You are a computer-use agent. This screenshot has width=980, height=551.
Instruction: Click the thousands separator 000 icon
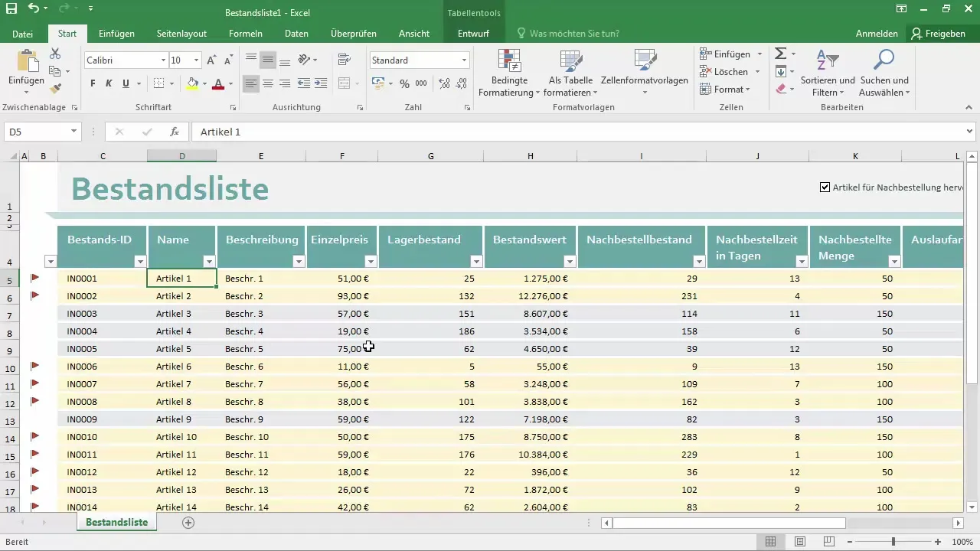tap(423, 83)
